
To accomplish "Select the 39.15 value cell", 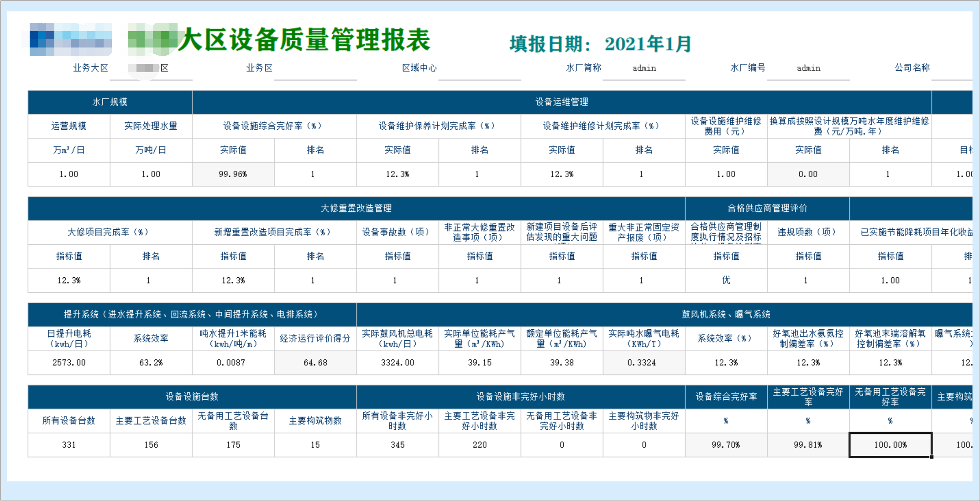I will [480, 363].
